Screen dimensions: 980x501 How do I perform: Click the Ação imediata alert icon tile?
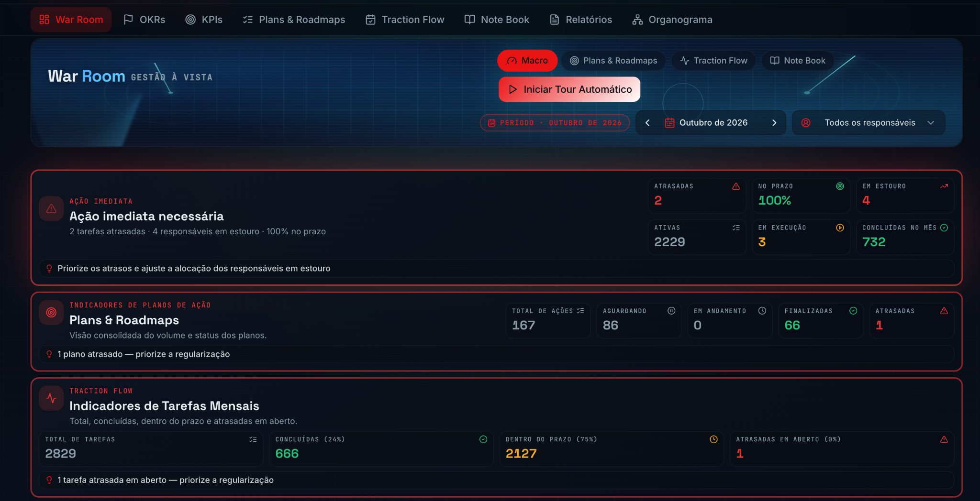tap(51, 209)
